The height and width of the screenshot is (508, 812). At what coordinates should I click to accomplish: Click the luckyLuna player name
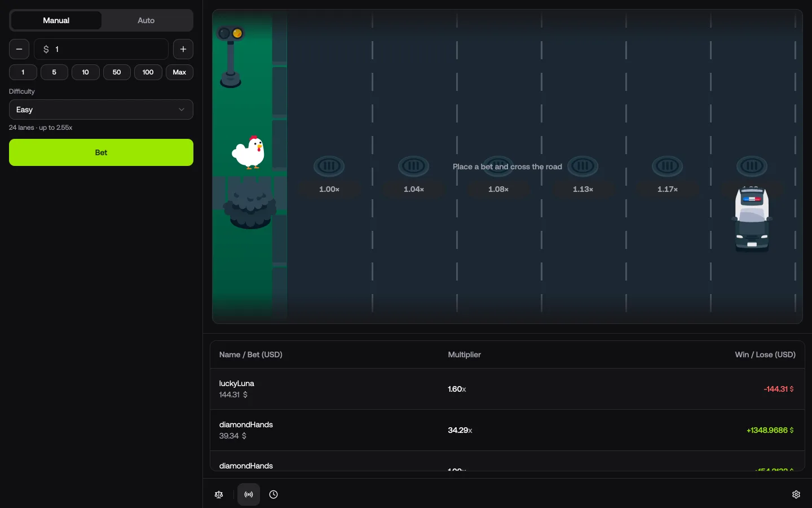click(237, 383)
